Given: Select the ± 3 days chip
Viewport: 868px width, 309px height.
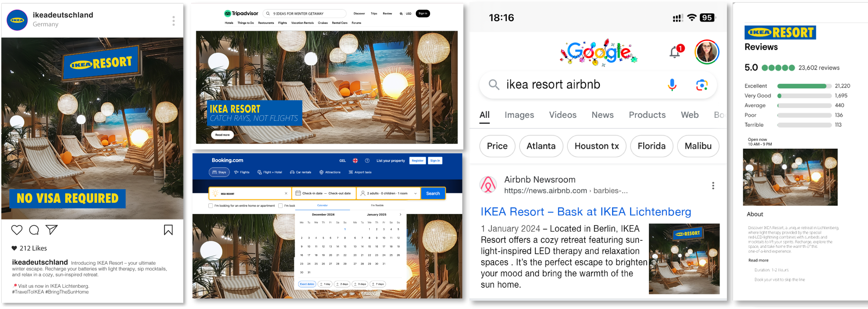Looking at the screenshot, I should 360,284.
